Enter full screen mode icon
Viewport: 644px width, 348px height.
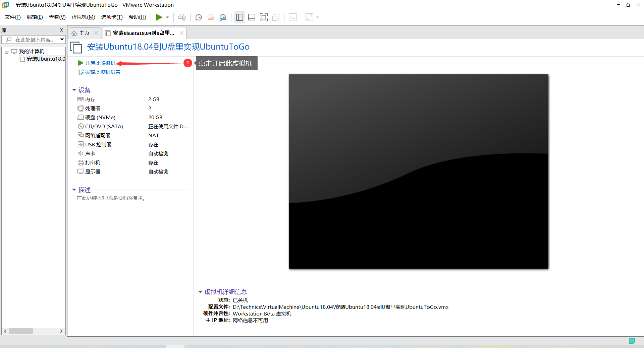pyautogui.click(x=264, y=17)
